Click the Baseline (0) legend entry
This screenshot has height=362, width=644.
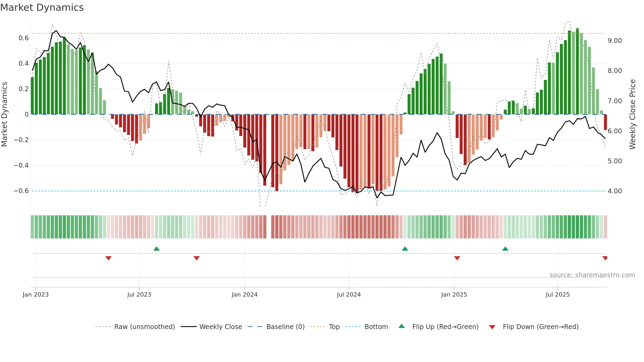tap(276, 327)
